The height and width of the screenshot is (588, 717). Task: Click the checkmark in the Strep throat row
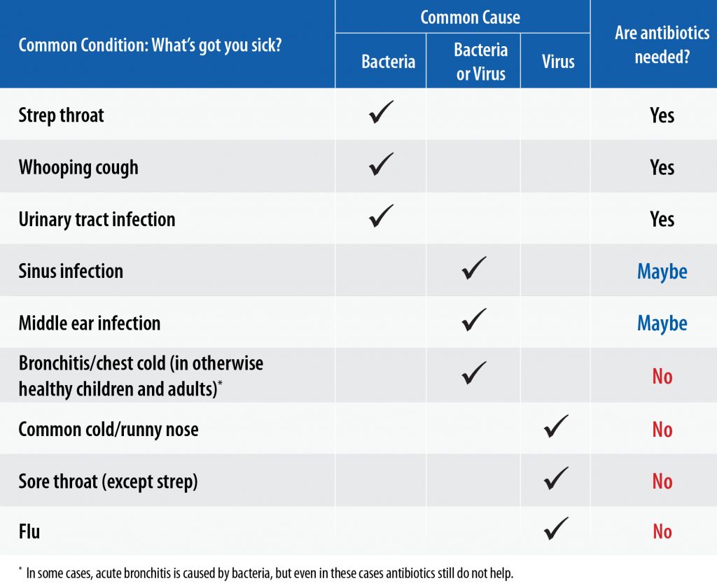click(381, 113)
